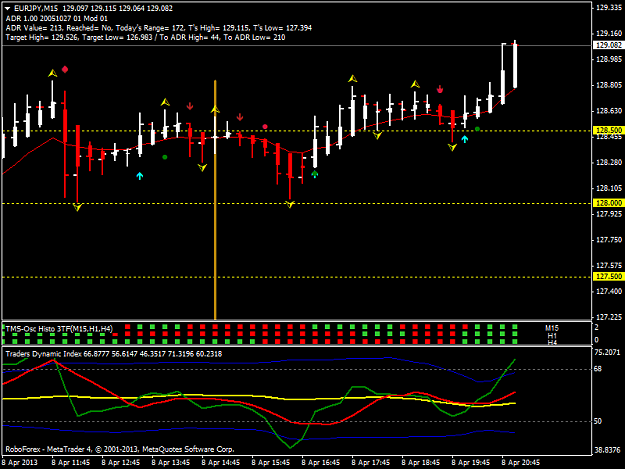Click the red diamond marker above the 11:45 candles
Image resolution: width=625 pixels, height=469 pixels.
tap(65, 70)
